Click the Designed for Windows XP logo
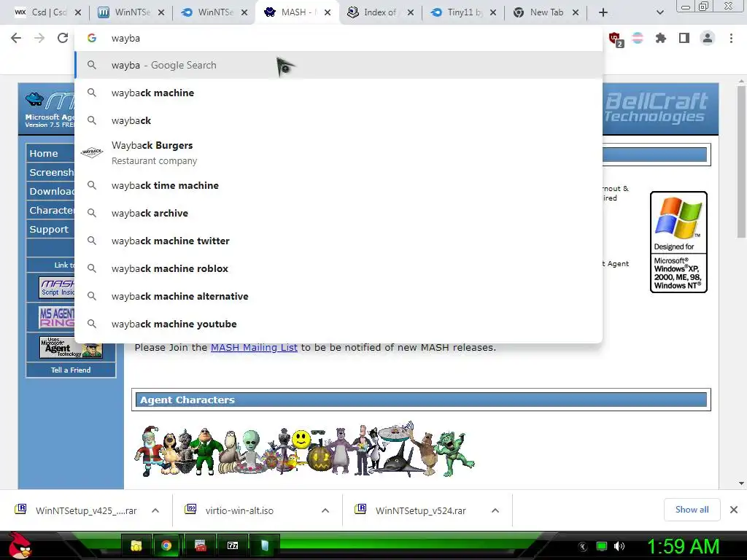This screenshot has height=560, width=747. coord(678,242)
